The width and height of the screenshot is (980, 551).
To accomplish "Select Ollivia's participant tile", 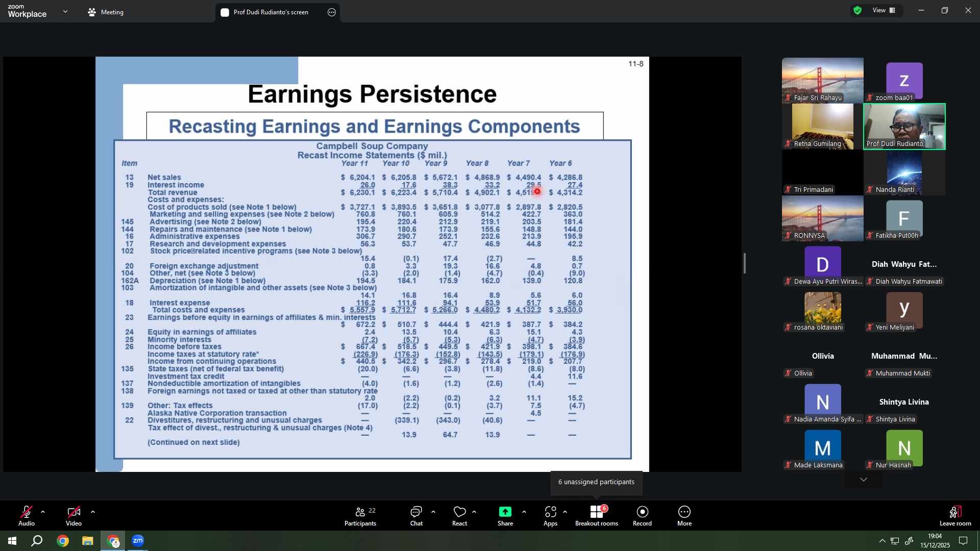I will 823,356.
